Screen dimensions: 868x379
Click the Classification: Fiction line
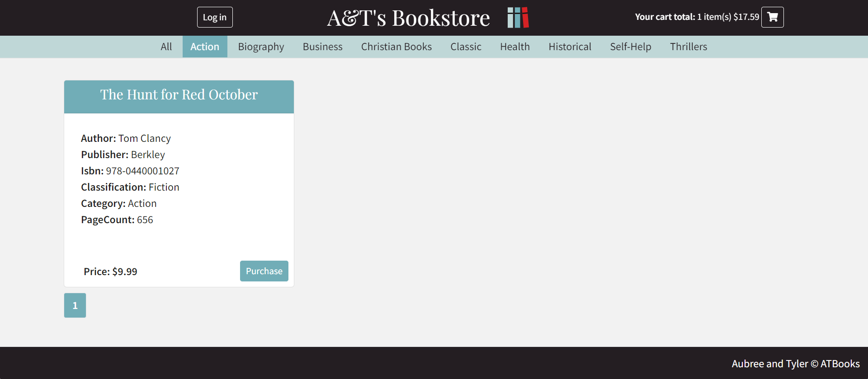coord(130,187)
